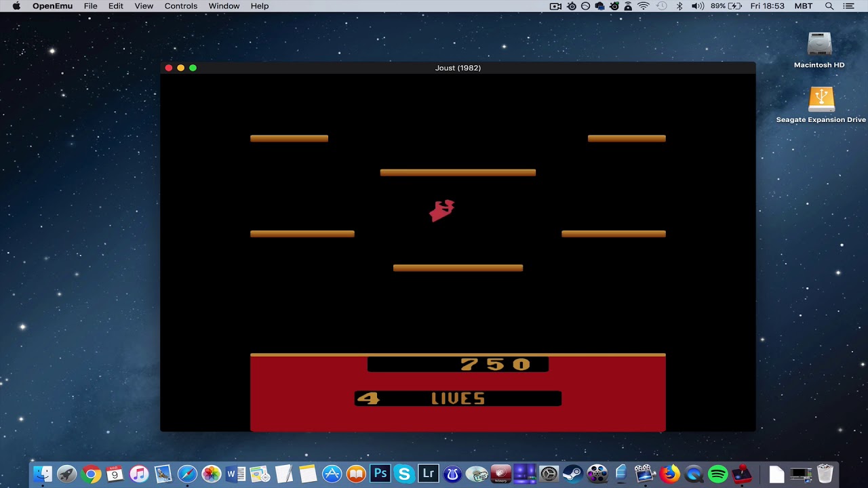This screenshot has height=488, width=868.
Task: Click the Wi-Fi status icon
Action: pyautogui.click(x=644, y=6)
